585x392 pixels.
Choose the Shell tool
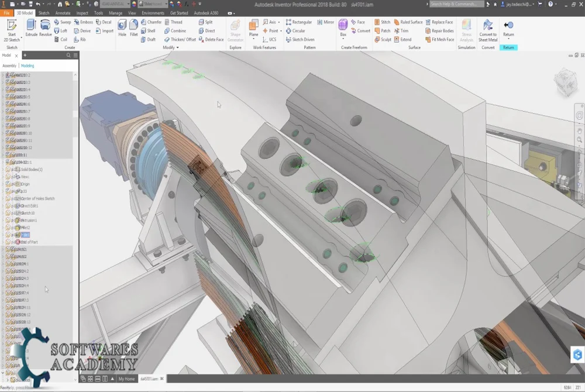(148, 31)
